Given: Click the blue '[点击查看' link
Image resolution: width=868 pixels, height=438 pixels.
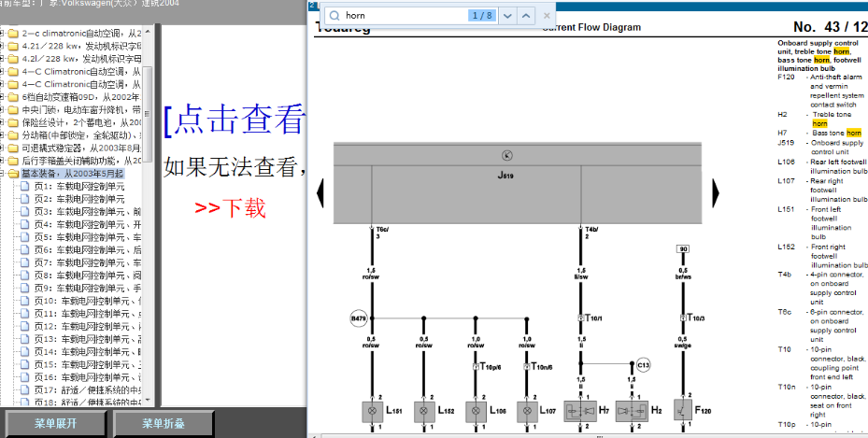Looking at the screenshot, I should [235, 119].
